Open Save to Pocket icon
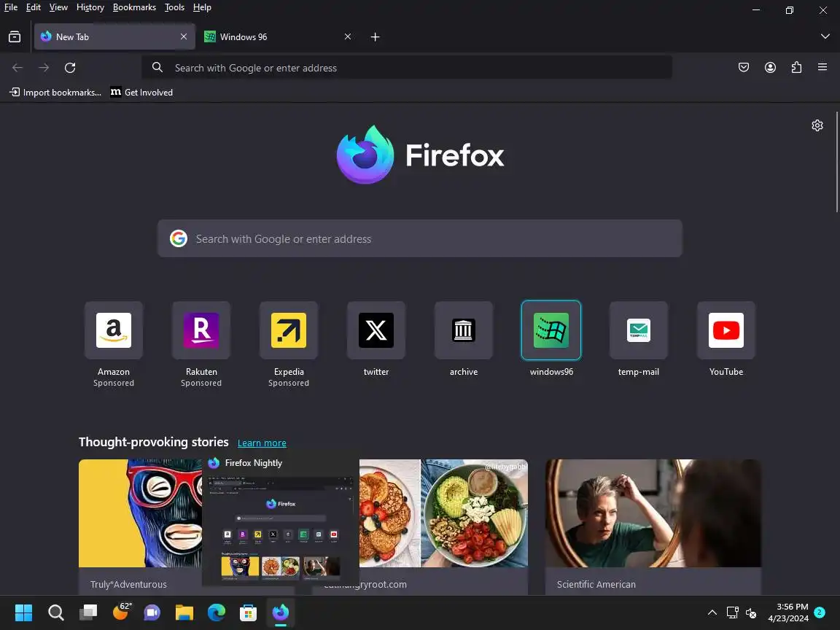840x630 pixels. click(744, 68)
